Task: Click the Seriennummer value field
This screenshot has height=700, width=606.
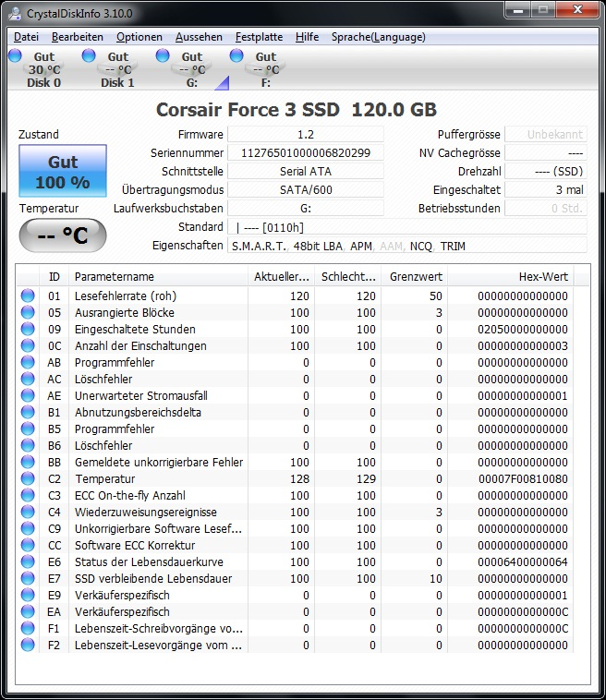Action: coord(306,152)
